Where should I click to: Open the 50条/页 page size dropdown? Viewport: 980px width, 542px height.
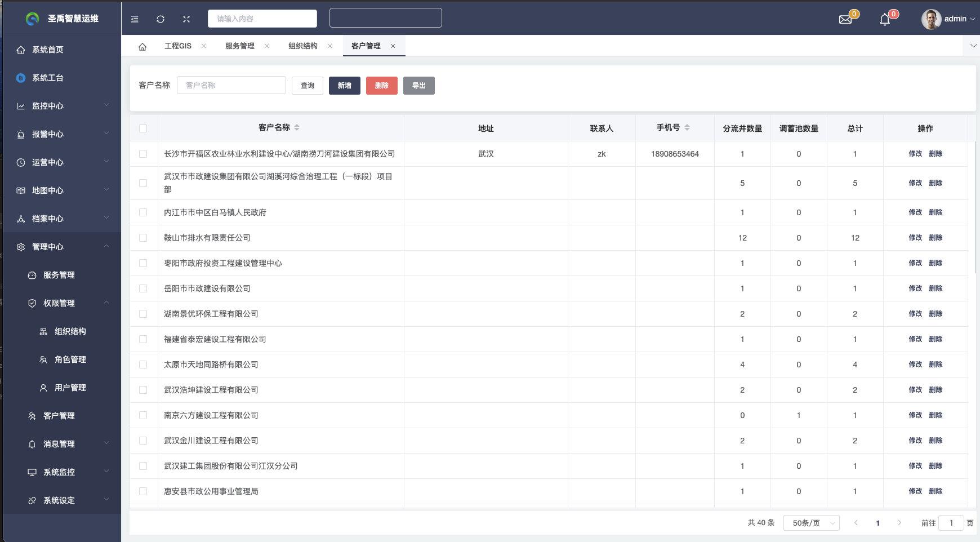click(x=811, y=523)
